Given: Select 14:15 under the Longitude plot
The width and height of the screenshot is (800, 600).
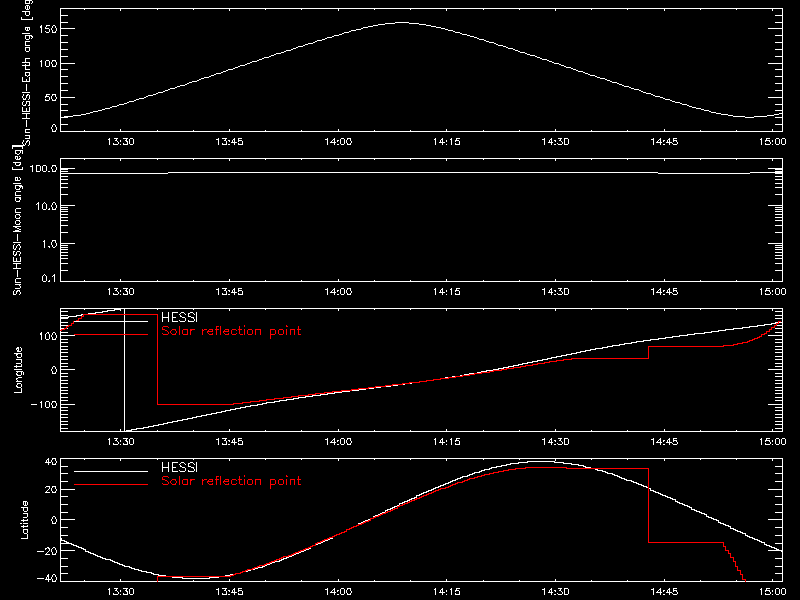Looking at the screenshot, I should pyautogui.click(x=446, y=442).
